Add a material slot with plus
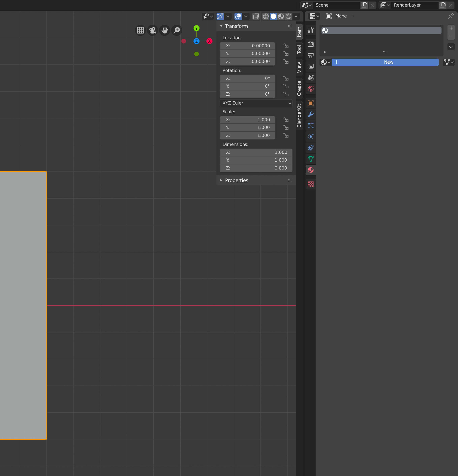The height and width of the screenshot is (476, 458). 451,28
